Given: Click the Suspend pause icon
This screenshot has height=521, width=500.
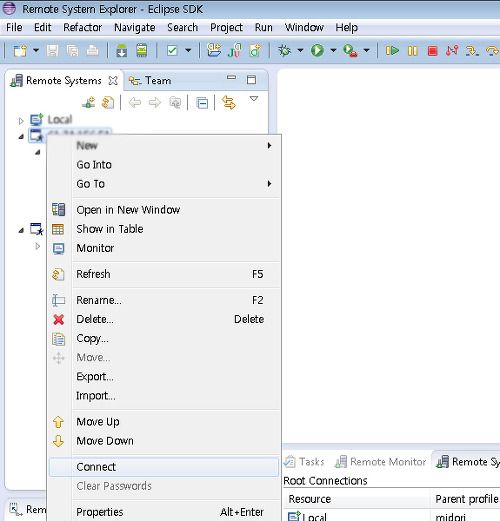Looking at the screenshot, I should [x=413, y=51].
